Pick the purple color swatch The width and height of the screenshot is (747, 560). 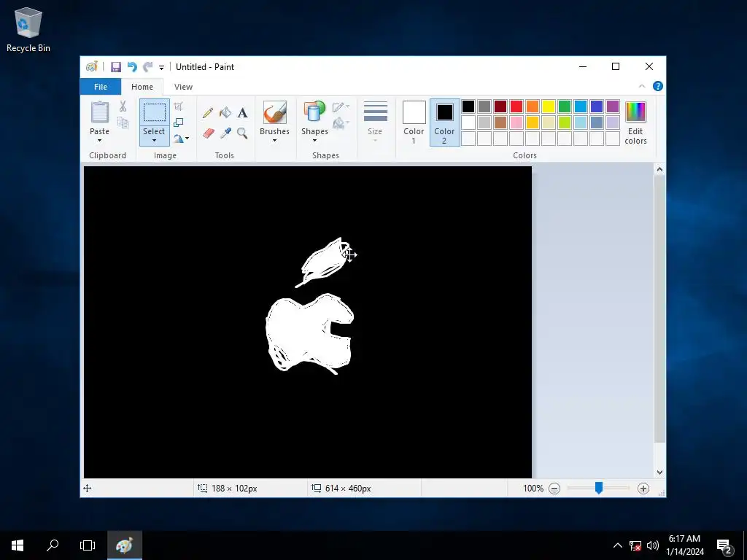pos(613,106)
